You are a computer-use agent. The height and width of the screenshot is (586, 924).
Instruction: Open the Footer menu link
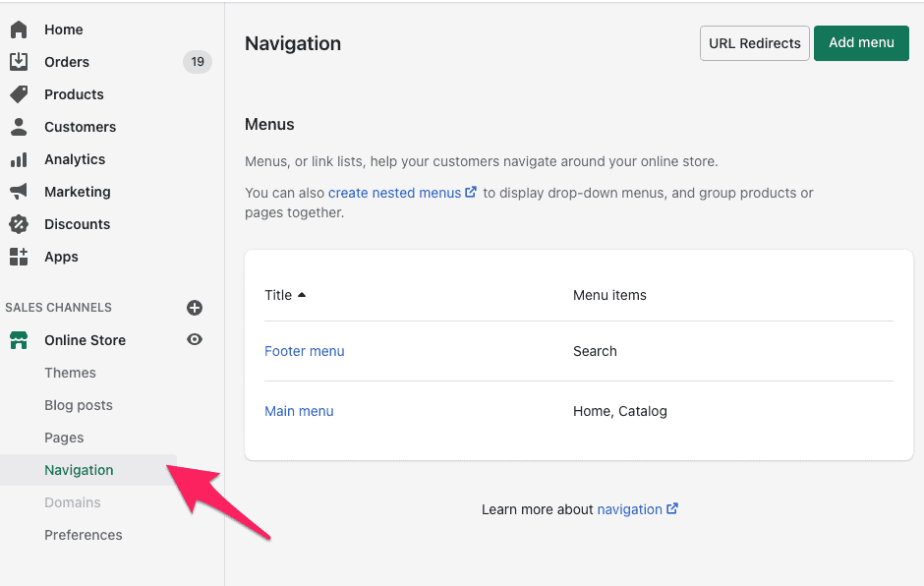(305, 351)
